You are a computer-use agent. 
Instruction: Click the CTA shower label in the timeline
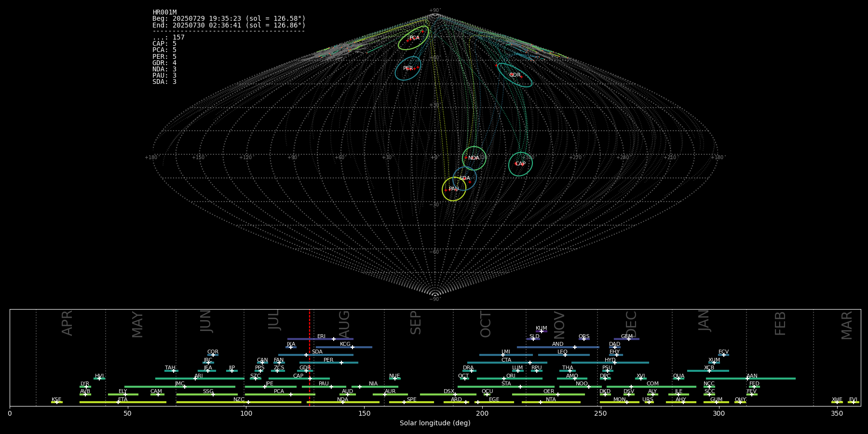click(506, 360)
